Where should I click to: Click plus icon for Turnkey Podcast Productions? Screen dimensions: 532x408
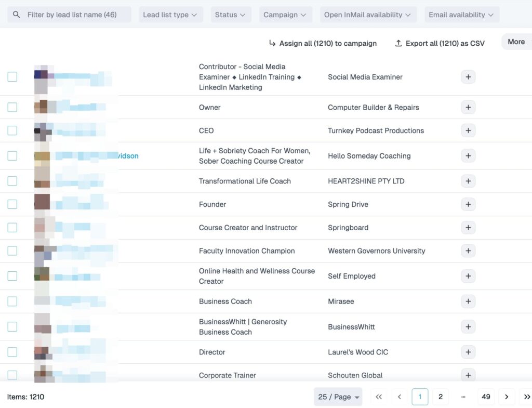click(468, 130)
